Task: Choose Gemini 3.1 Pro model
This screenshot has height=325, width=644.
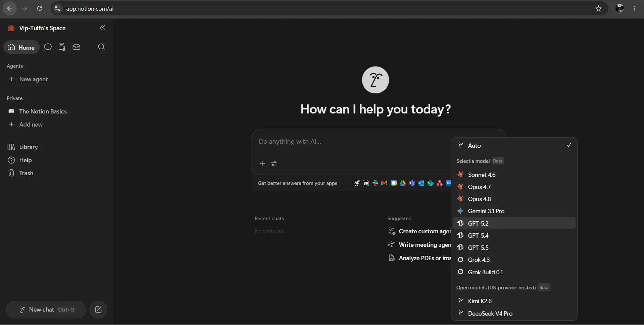Action: (x=514, y=211)
